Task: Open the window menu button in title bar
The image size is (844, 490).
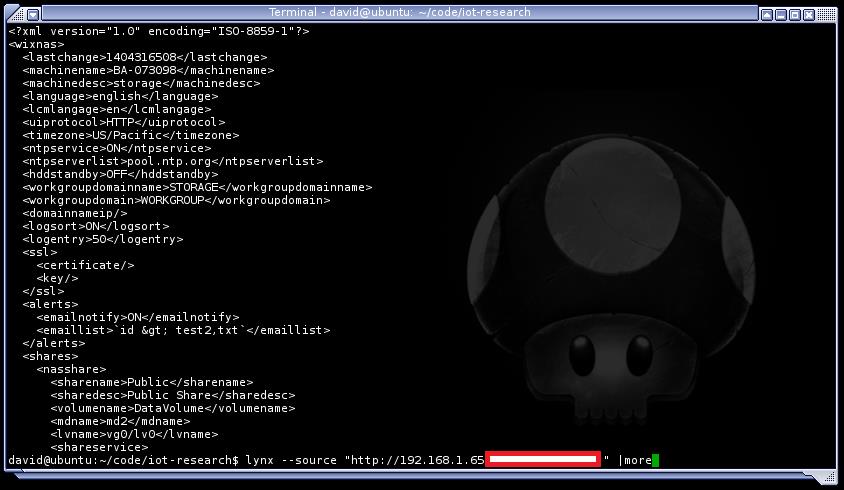Action: click(x=33, y=14)
